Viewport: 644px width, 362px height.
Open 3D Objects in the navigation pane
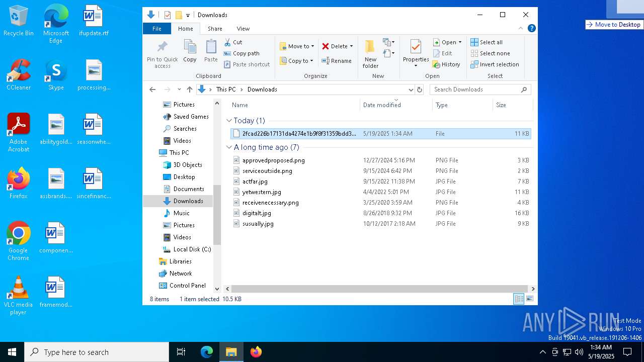183,165
